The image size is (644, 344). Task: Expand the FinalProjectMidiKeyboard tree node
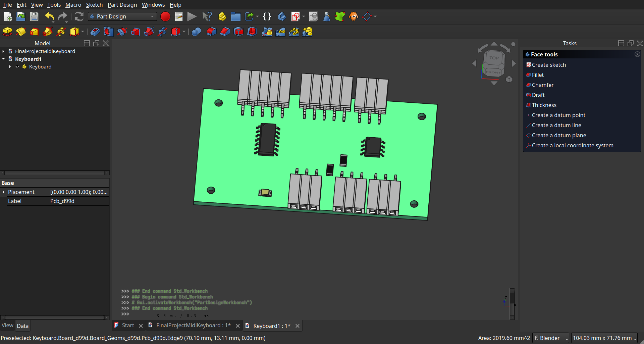3,51
